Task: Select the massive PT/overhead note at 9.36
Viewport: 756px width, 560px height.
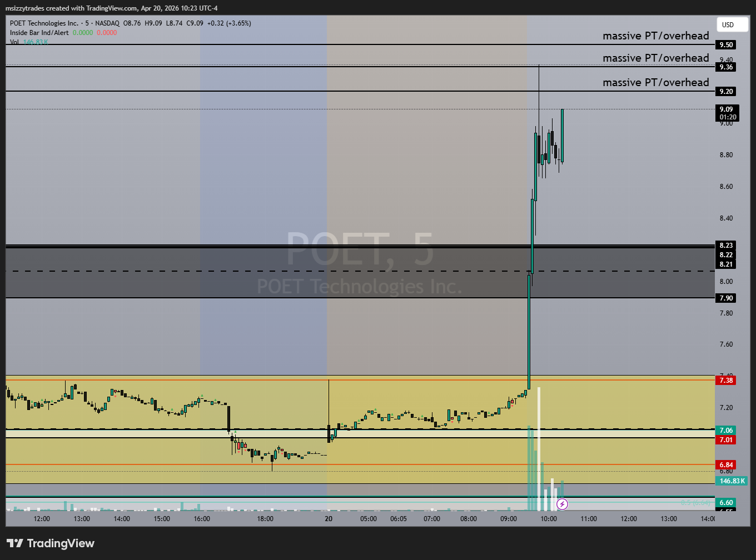Action: point(656,58)
